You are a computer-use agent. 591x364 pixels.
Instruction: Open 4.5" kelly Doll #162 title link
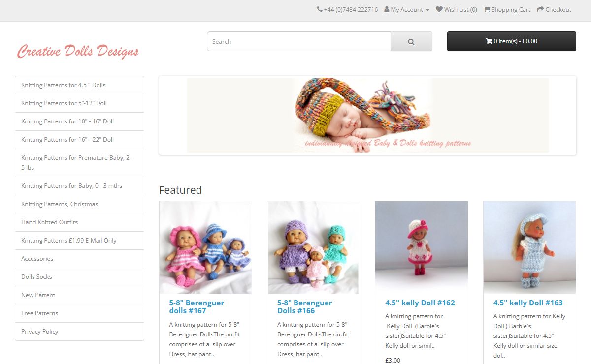(x=420, y=303)
